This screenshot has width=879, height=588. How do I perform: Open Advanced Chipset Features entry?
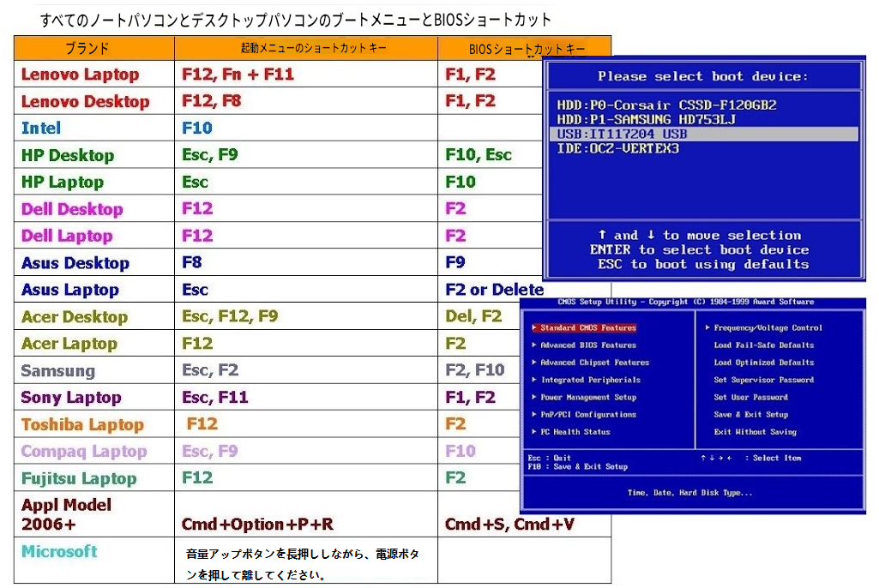click(x=590, y=363)
